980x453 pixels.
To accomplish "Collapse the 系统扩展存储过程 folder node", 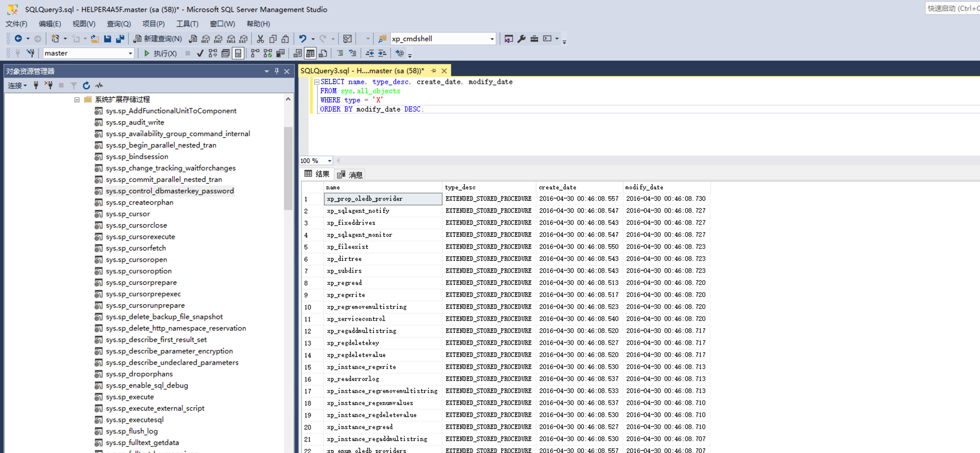I will tap(77, 100).
